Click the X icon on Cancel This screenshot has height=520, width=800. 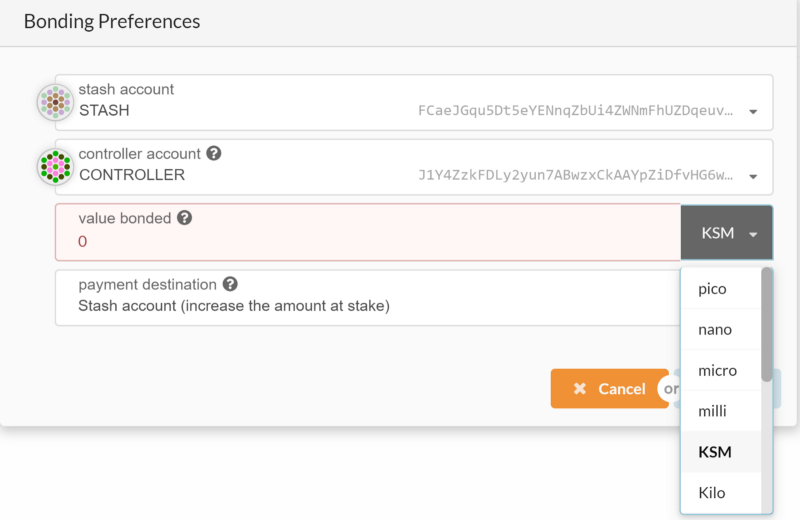(580, 389)
